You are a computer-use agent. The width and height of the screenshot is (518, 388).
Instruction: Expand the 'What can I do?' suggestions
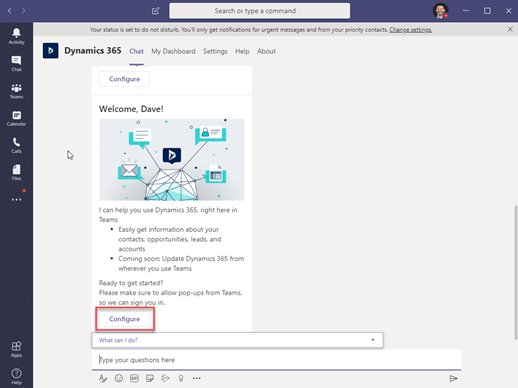pos(237,340)
